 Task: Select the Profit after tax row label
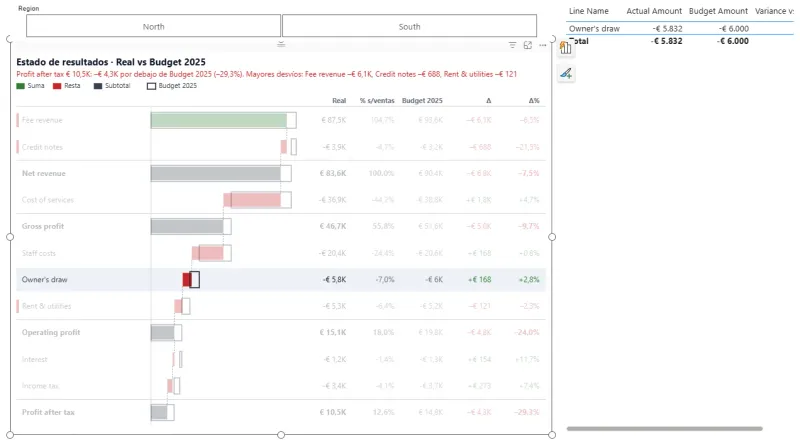click(48, 412)
